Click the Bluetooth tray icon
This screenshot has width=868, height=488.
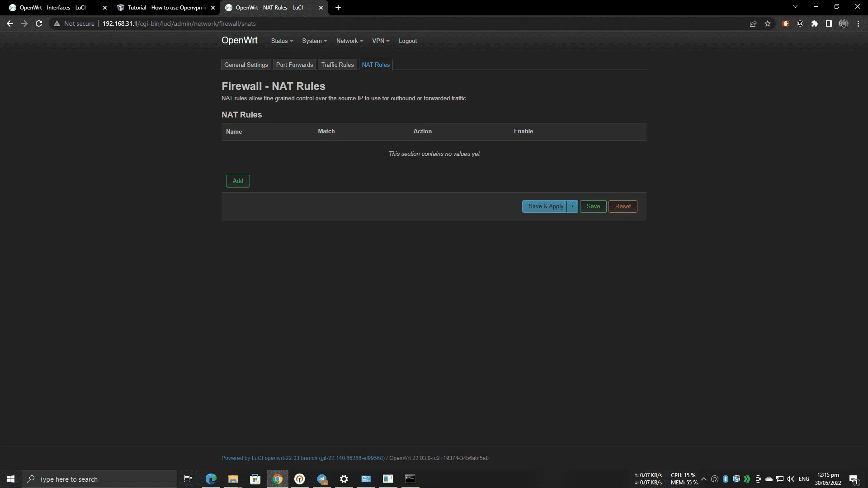(726, 479)
